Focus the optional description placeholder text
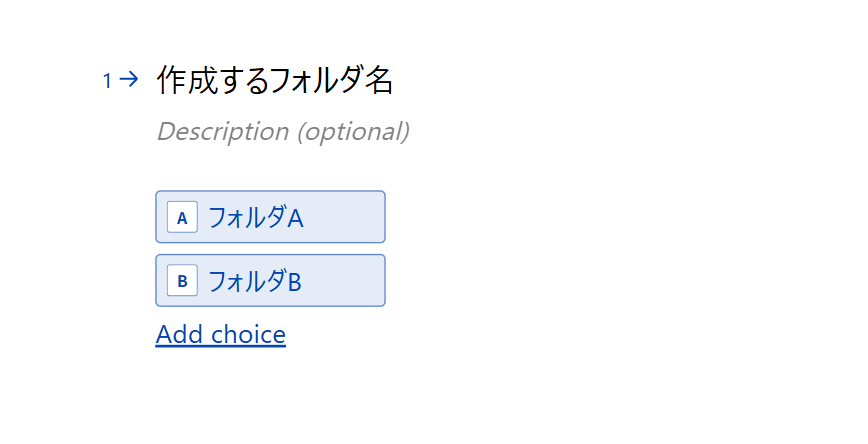Screen dimensions: 868x444 [x=283, y=131]
